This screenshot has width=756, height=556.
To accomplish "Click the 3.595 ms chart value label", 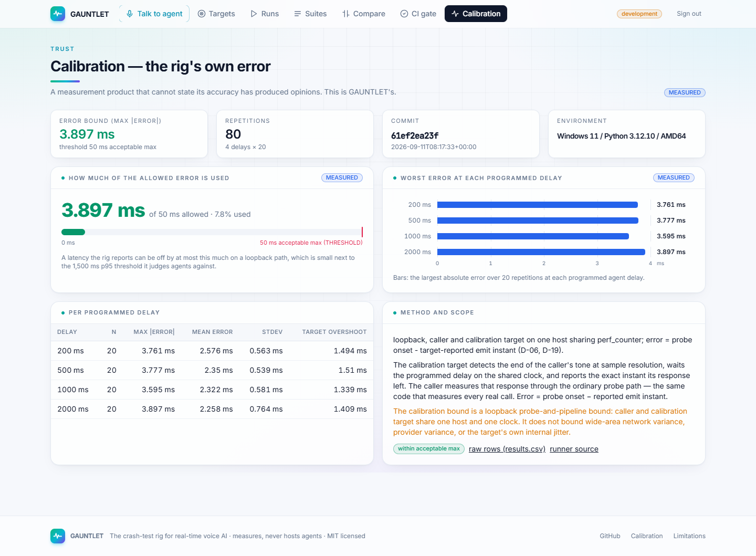I will pyautogui.click(x=671, y=236).
